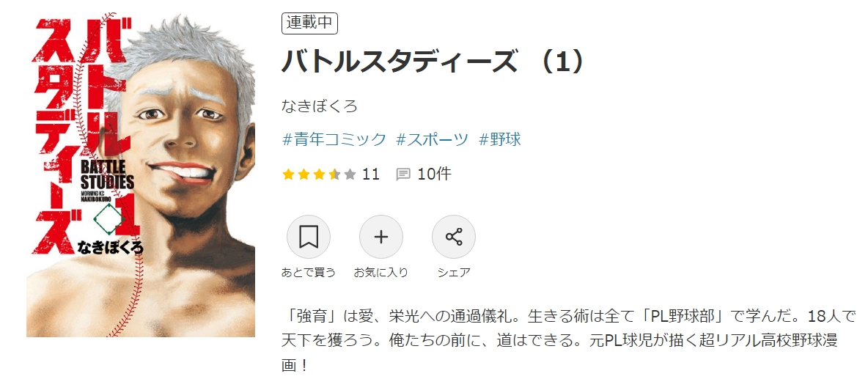Click the お気に入り label
Screen dimensions: 868x390
pyautogui.click(x=381, y=273)
